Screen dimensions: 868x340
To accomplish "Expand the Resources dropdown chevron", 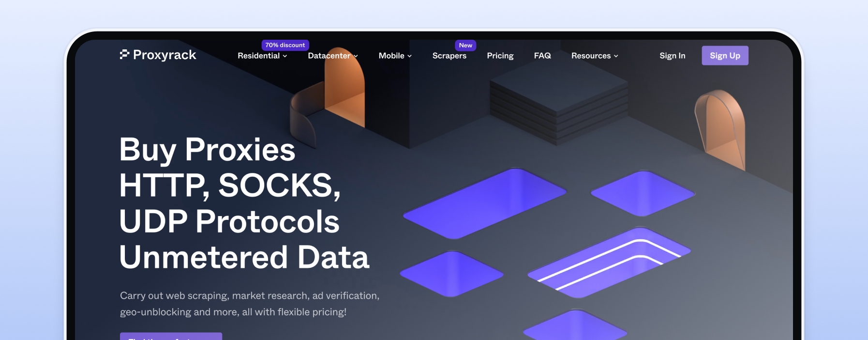I will [616, 56].
